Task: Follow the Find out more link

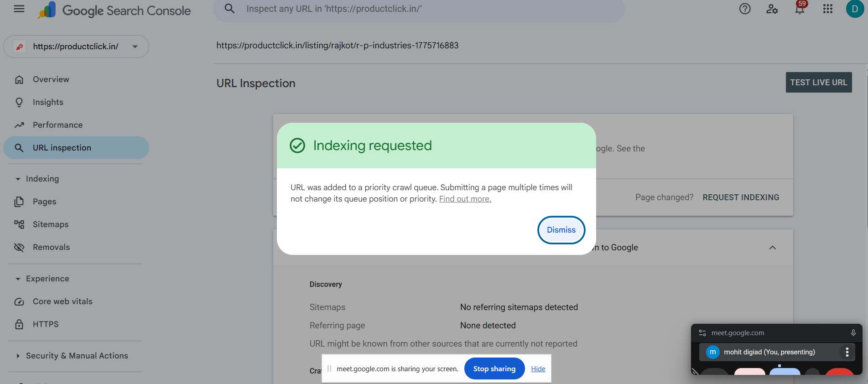Action: 465,199
